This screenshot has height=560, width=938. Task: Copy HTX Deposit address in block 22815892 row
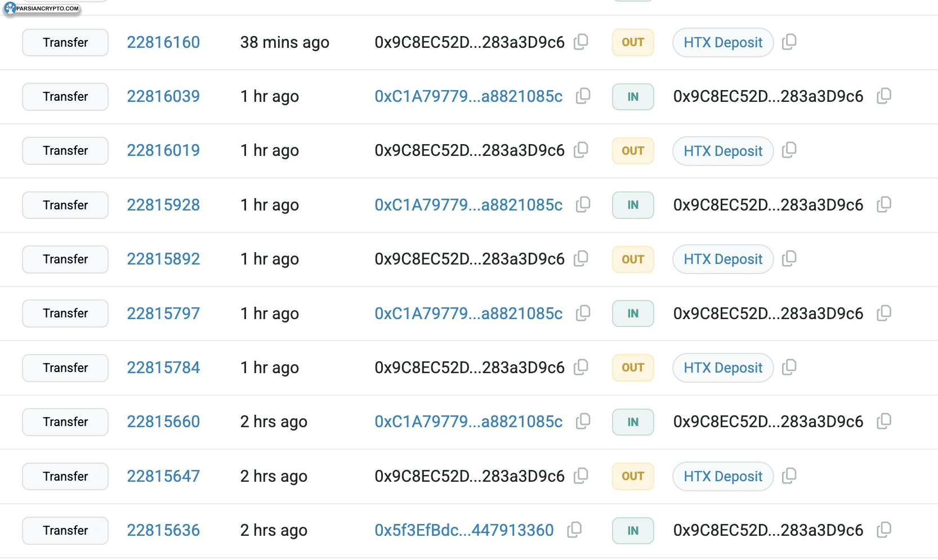click(x=789, y=259)
